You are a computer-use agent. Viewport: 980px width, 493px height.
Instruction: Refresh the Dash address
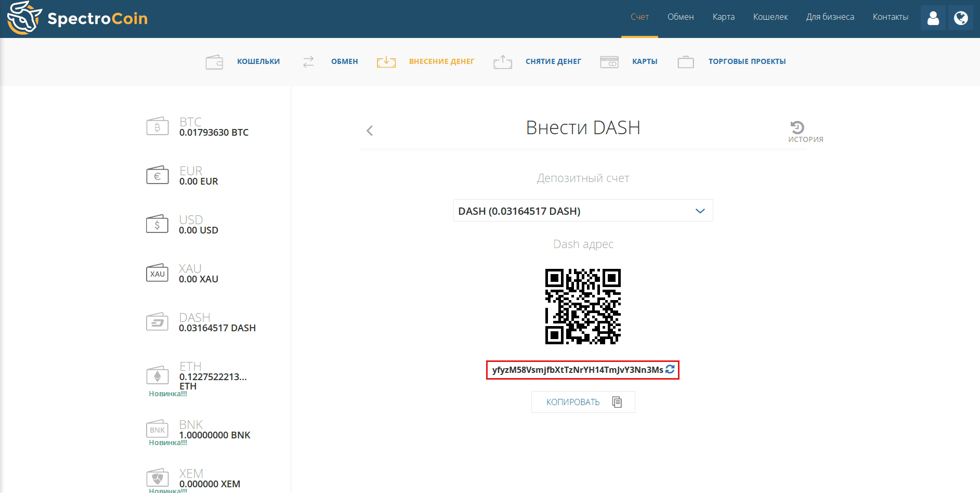click(x=670, y=369)
